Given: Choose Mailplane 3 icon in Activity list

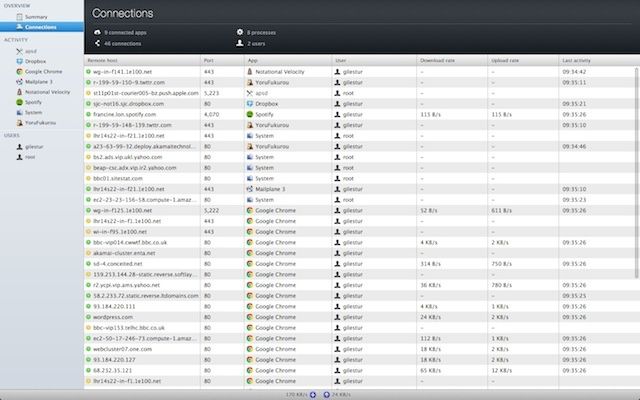Looking at the screenshot, I should (18, 82).
